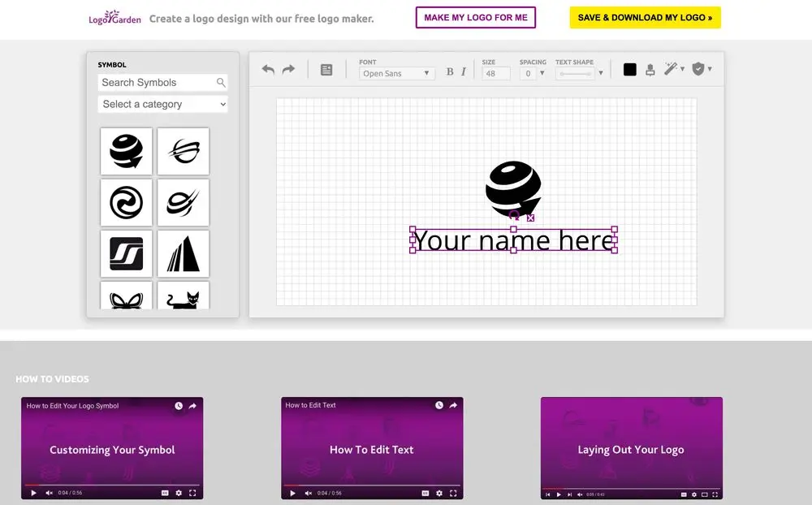Open the black text color swatch
This screenshot has width=812, height=505.
[x=630, y=70]
